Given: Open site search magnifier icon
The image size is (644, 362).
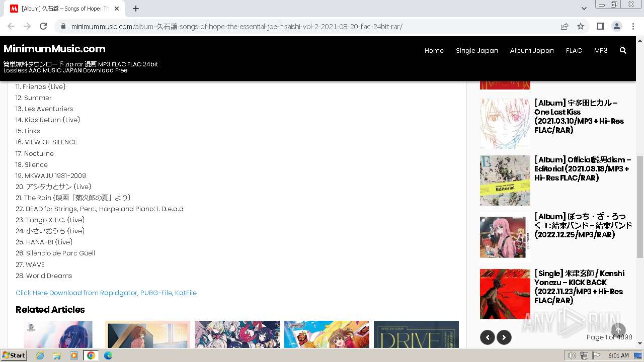Looking at the screenshot, I should [623, 50].
